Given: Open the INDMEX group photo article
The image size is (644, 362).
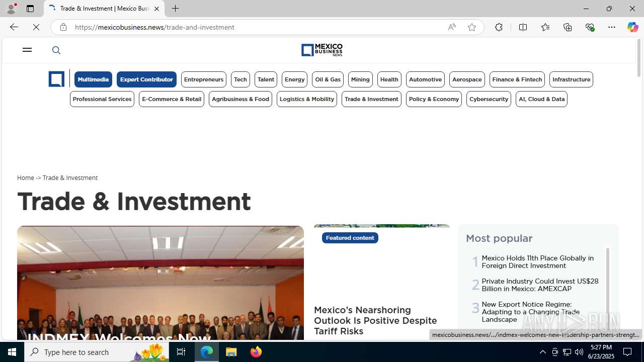Looking at the screenshot, I should 160,283.
